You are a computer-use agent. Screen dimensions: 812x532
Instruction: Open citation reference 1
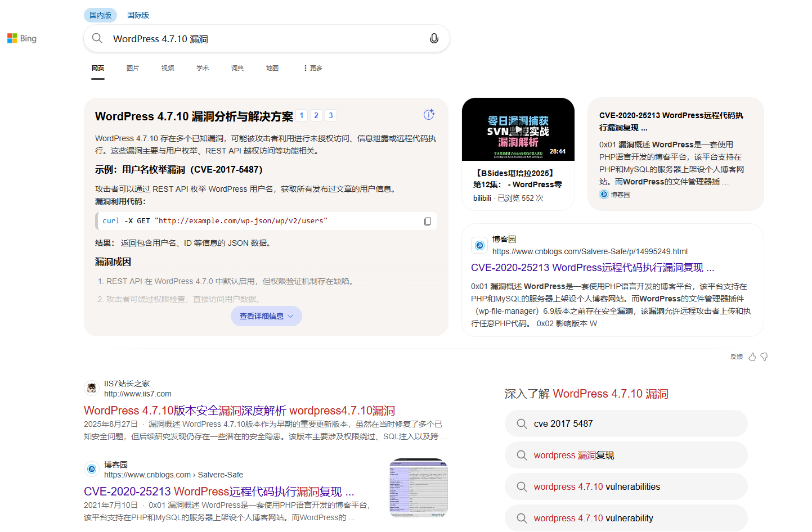tap(302, 116)
